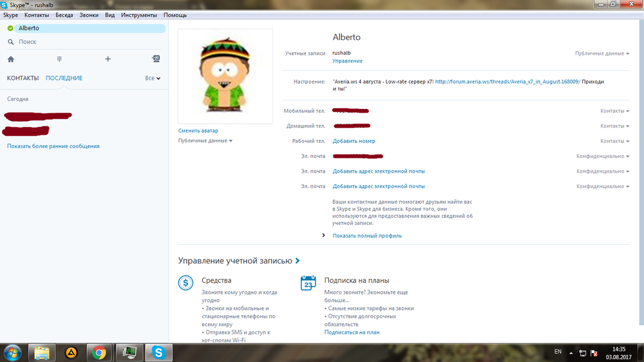644x362 pixels.
Task: Click the subscription calendar icon
Action: [308, 283]
